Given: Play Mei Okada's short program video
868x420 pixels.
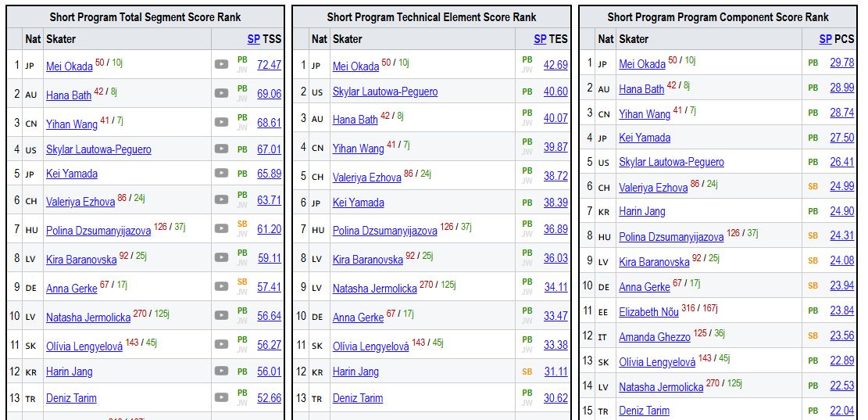Looking at the screenshot, I should coord(221,64).
